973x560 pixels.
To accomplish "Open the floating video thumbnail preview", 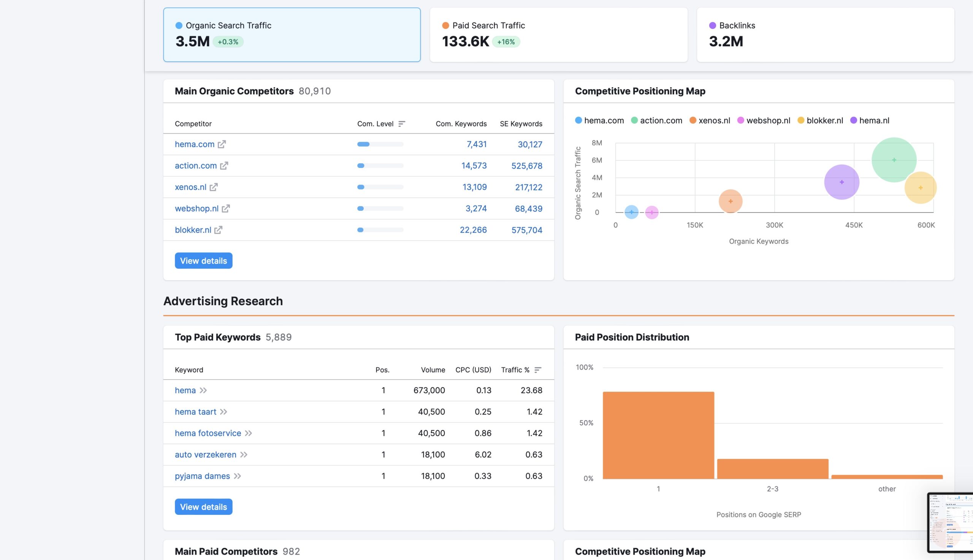I will 950,523.
